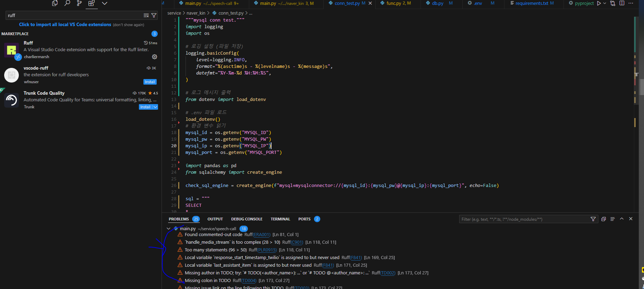
Task: Open the C901 rule link
Action: 297,242
